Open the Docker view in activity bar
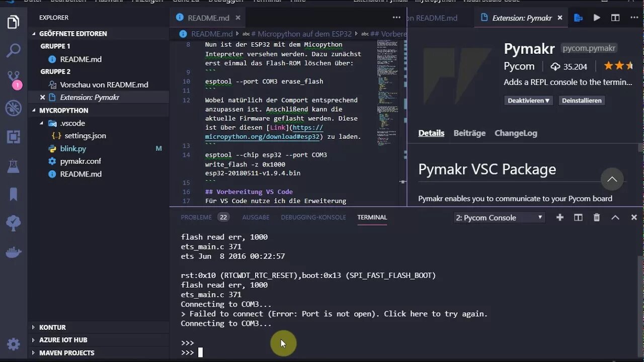 (14, 251)
